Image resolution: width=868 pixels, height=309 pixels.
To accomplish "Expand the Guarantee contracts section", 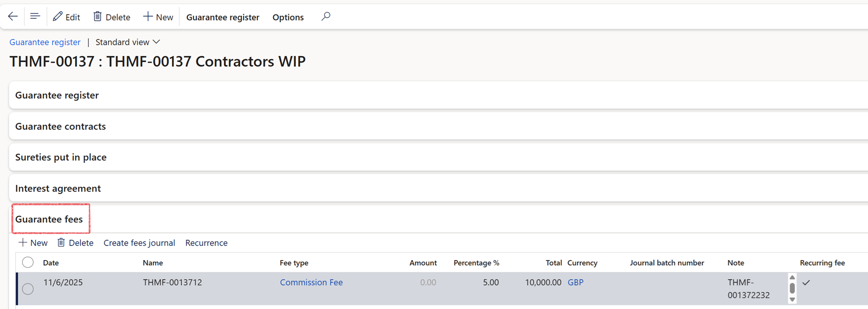I will (60, 126).
